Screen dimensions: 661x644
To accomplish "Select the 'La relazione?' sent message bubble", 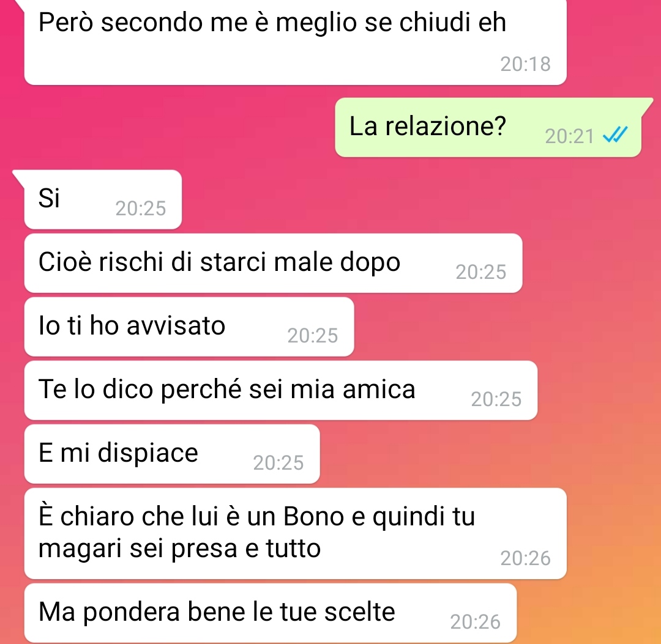I will coord(488,128).
